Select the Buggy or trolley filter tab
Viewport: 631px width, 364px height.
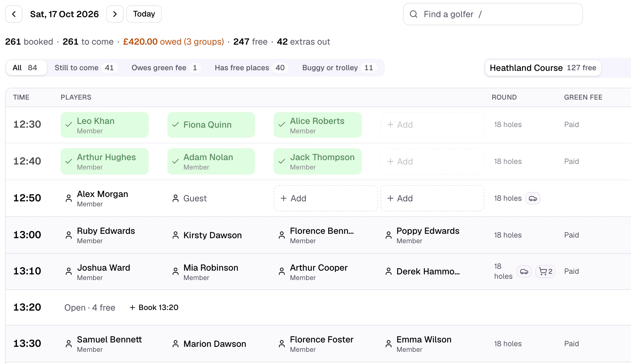click(339, 68)
